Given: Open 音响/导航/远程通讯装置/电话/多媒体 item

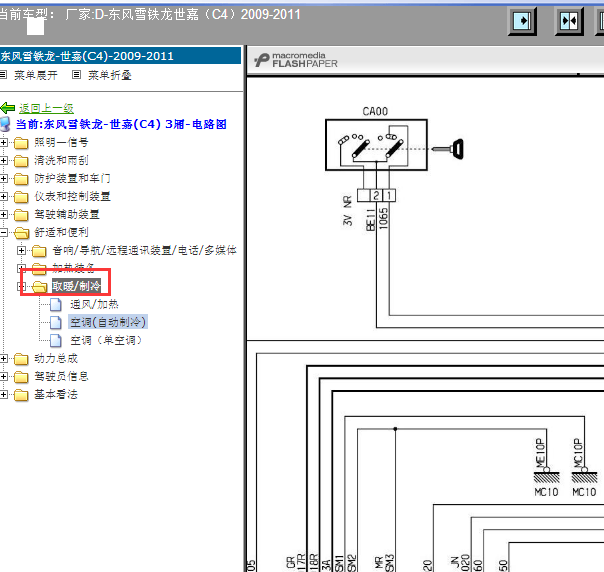Looking at the screenshot, I should pyautogui.click(x=144, y=250).
